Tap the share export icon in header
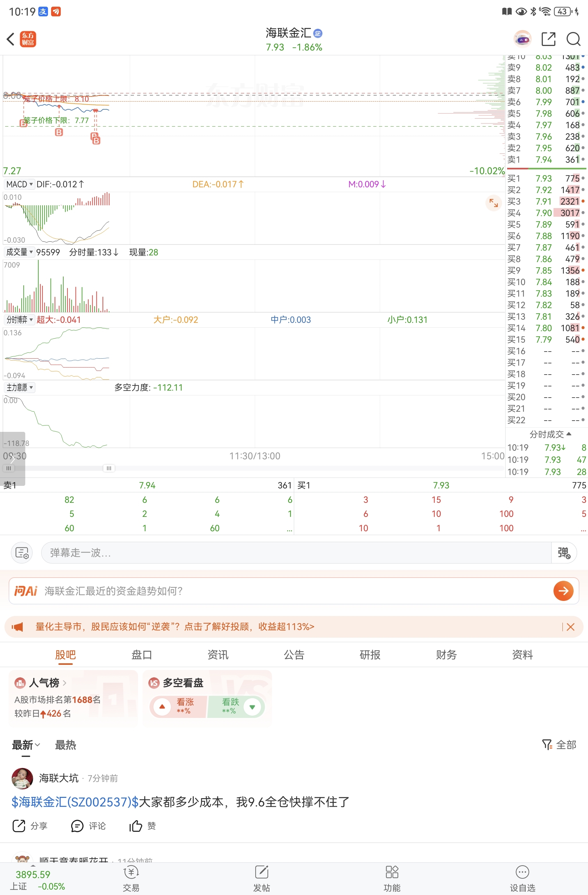 (x=548, y=39)
